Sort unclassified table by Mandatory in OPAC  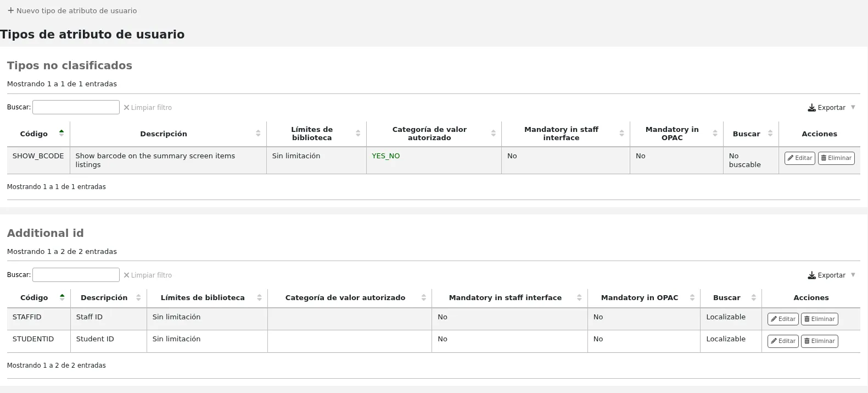click(x=676, y=134)
